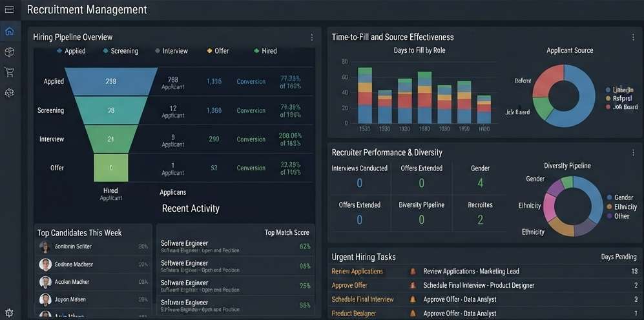Click the Recruitment Management title
Image resolution: width=644 pixels, height=320 pixels.
click(x=87, y=10)
